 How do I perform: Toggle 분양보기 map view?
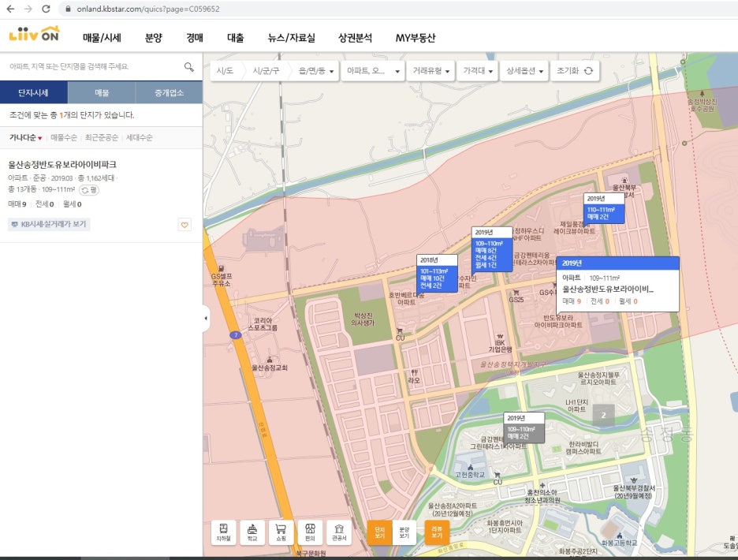(x=404, y=532)
